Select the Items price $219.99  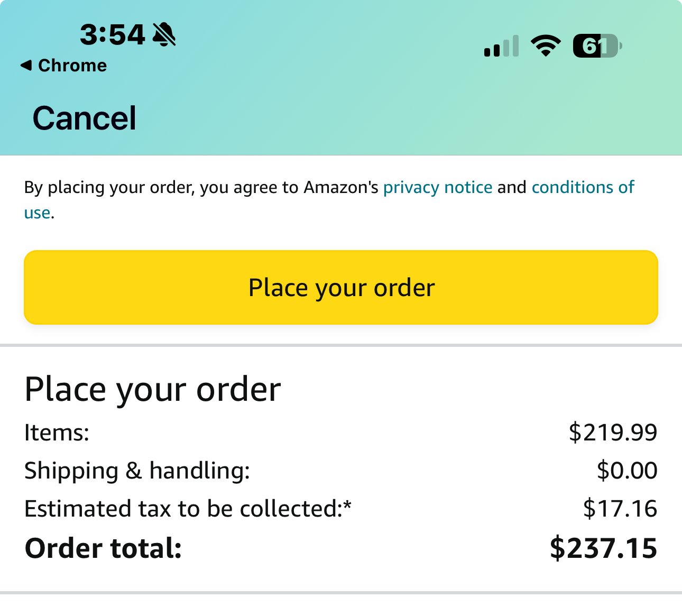(x=613, y=433)
